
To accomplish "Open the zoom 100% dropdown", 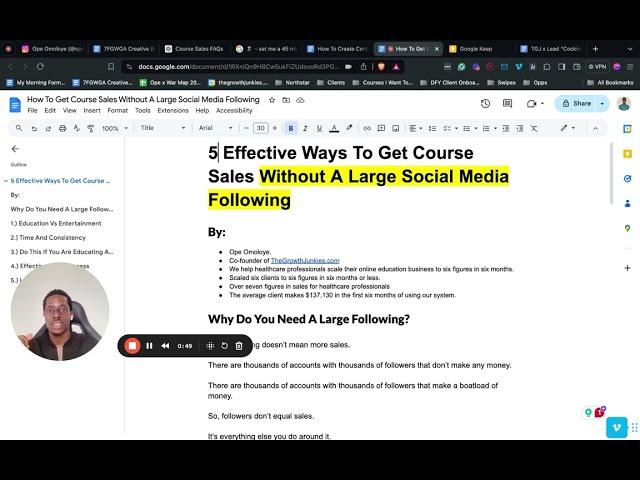I will point(113,128).
